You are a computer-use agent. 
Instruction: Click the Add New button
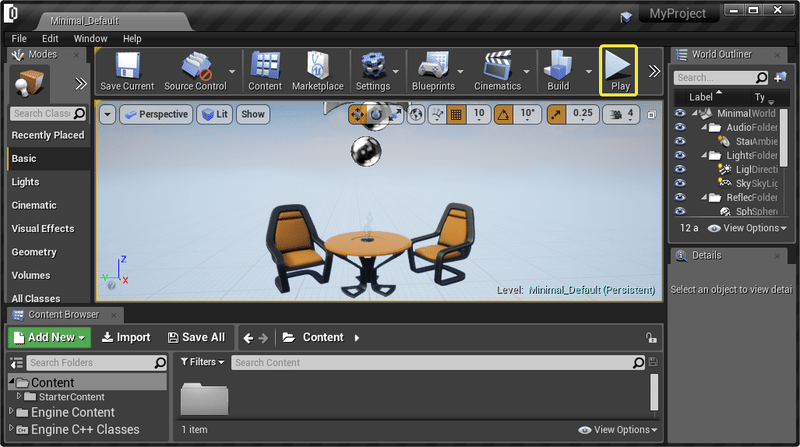(49, 337)
